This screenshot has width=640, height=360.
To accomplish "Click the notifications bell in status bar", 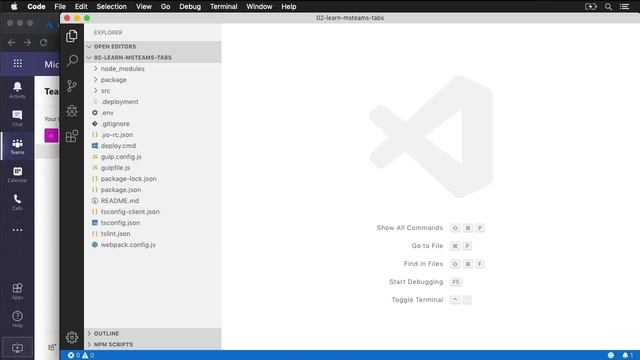I will (x=627, y=356).
